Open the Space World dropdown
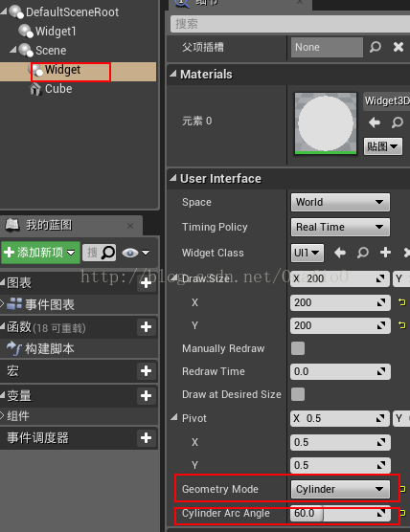The image size is (410, 532). (x=340, y=202)
